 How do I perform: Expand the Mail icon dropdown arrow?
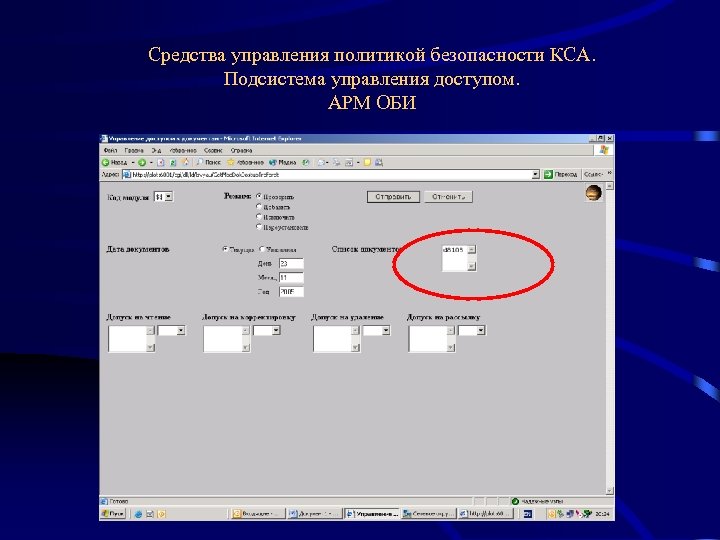(x=328, y=162)
